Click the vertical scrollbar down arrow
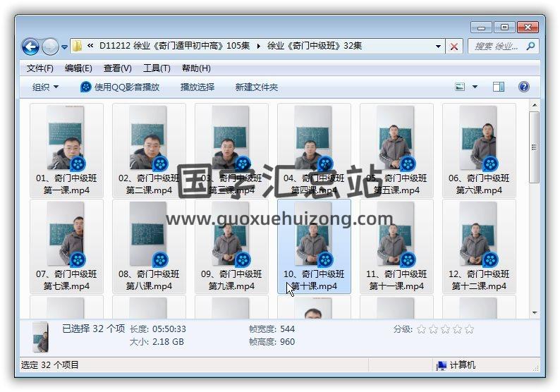Image resolution: width=560 pixels, height=392 pixels. [x=535, y=312]
